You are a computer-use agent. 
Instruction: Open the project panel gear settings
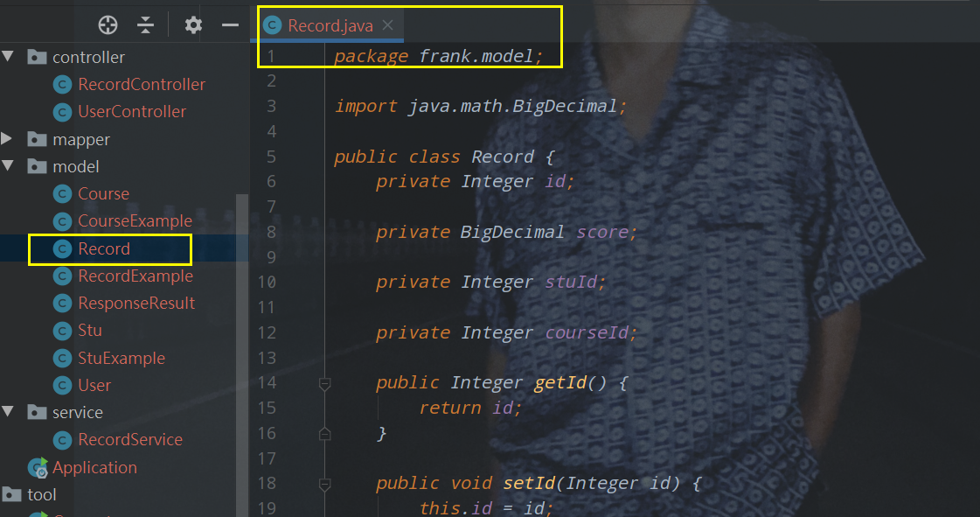pyautogui.click(x=193, y=25)
